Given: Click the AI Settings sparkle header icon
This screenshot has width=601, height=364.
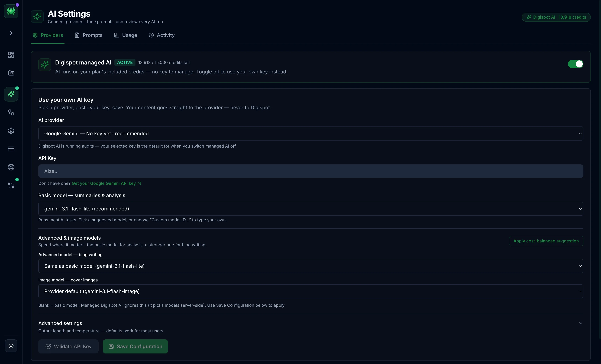Looking at the screenshot, I should [37, 16].
